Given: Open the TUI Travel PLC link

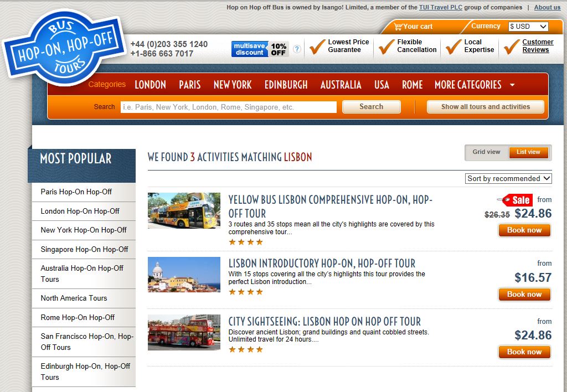Looking at the screenshot, I should (440, 7).
